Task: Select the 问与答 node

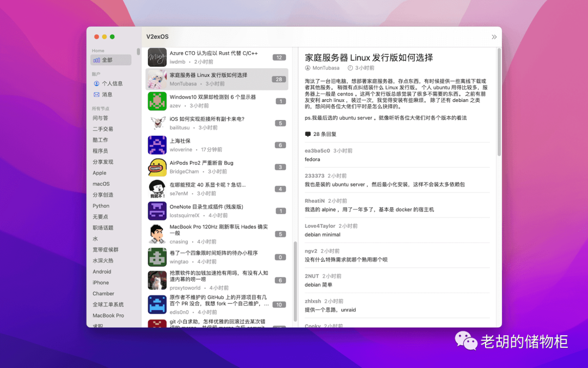Action: [100, 118]
